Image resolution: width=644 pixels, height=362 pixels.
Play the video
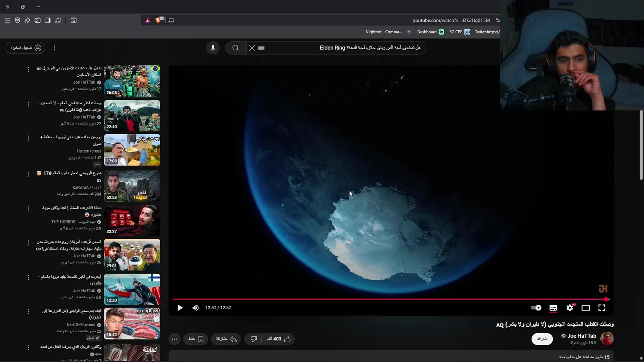tap(180, 308)
